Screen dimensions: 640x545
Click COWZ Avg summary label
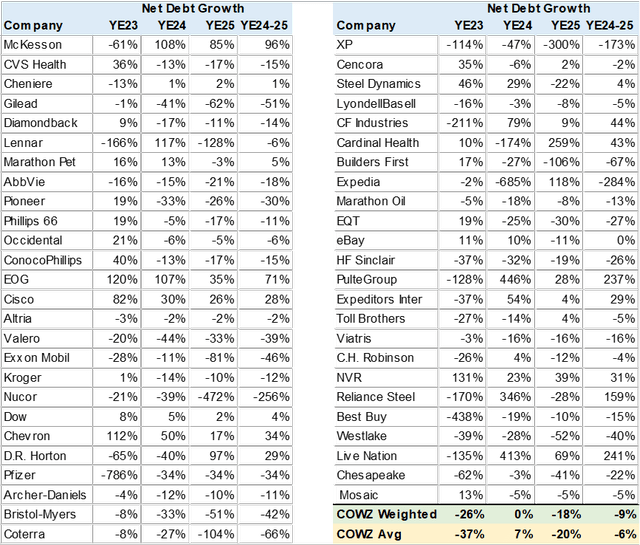tap(369, 534)
